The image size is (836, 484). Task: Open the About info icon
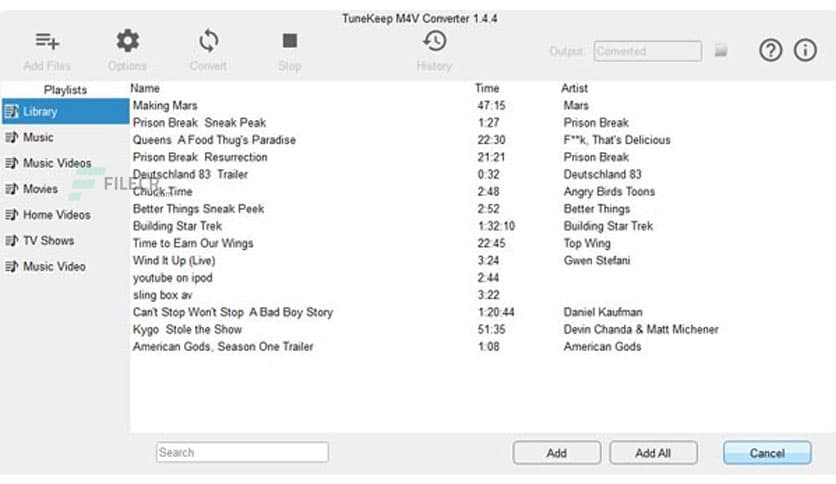(x=805, y=51)
